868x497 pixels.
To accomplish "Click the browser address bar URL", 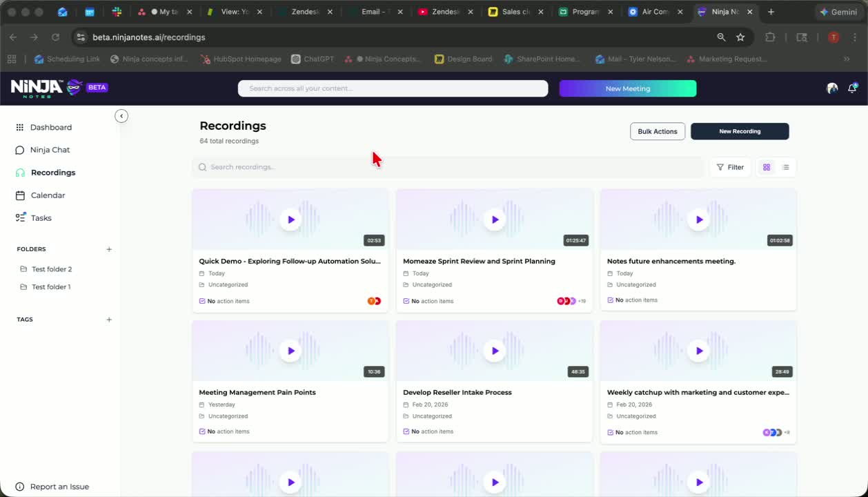I will [x=149, y=37].
